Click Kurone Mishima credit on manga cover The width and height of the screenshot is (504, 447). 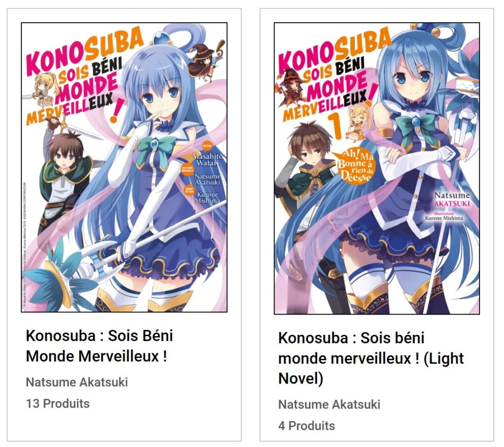208,197
